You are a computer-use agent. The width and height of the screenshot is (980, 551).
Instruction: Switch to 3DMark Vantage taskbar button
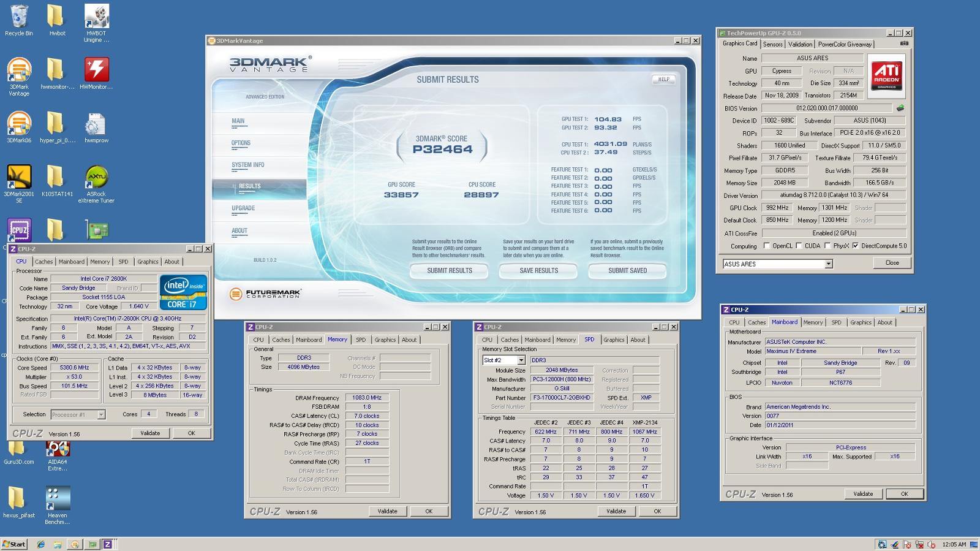75,544
